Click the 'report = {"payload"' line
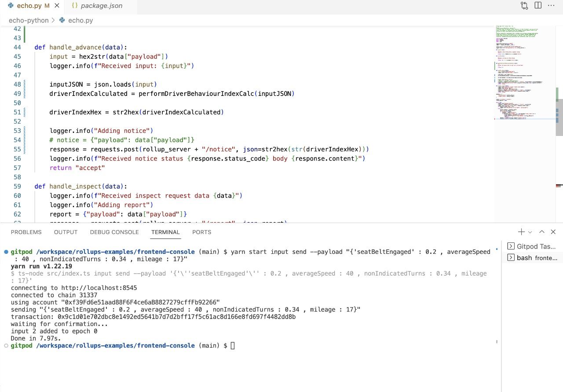 pyautogui.click(x=118, y=214)
